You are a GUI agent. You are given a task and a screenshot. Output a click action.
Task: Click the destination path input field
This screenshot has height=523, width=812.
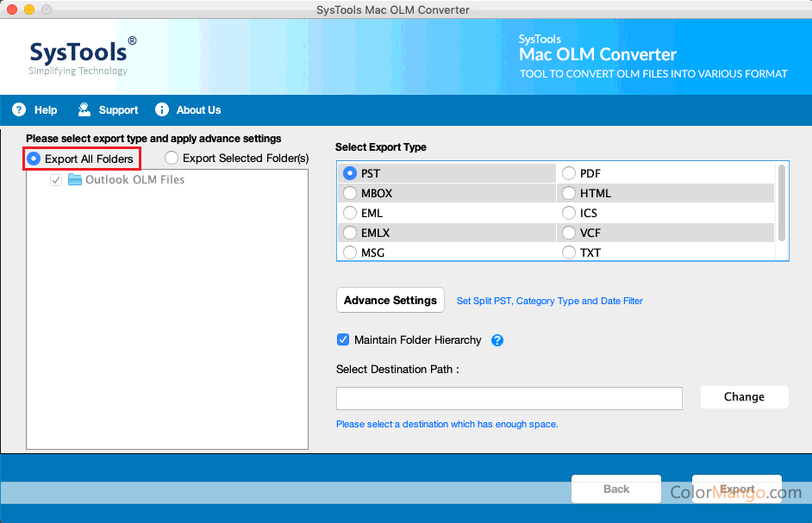coord(509,398)
